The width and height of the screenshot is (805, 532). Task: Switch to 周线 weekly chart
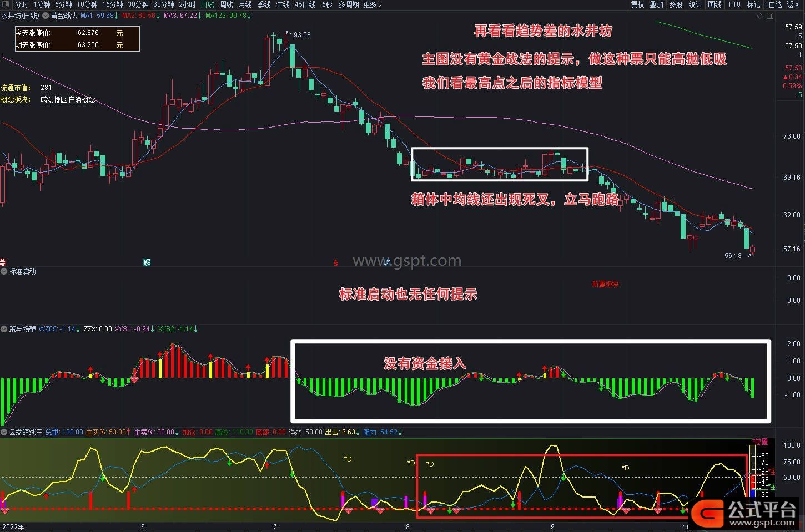[227, 4]
